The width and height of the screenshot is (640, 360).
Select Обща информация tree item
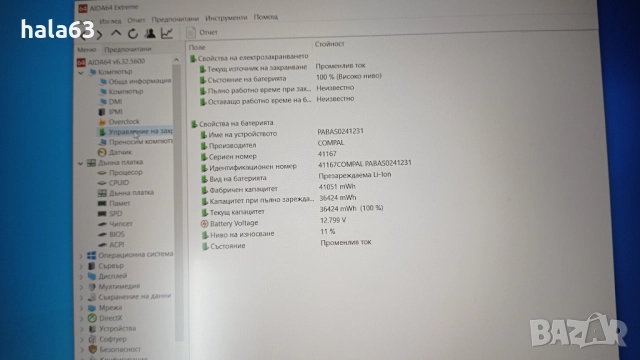pos(135,81)
